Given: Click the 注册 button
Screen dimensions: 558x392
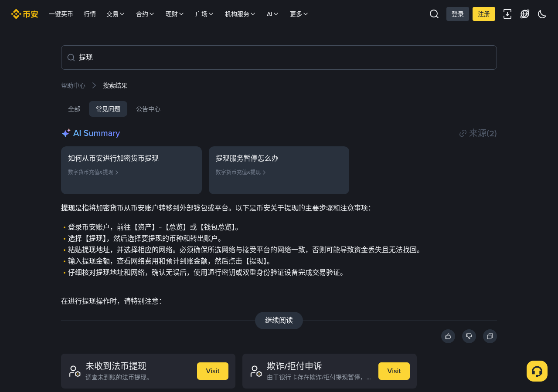Looking at the screenshot, I should pyautogui.click(x=484, y=14).
